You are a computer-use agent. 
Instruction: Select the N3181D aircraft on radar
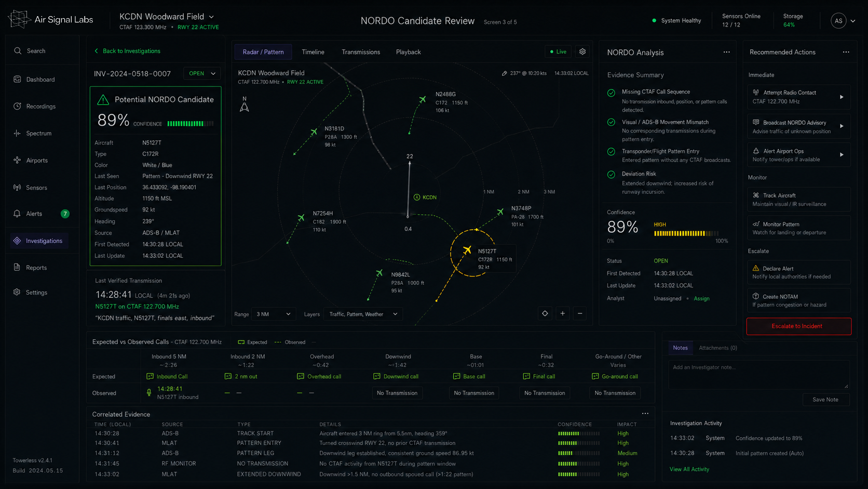coord(314,132)
